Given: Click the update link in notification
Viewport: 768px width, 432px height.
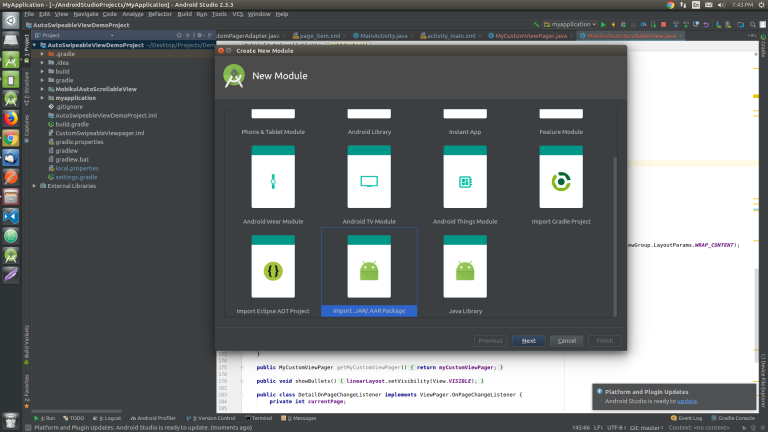Looking at the screenshot, I should 687,400.
